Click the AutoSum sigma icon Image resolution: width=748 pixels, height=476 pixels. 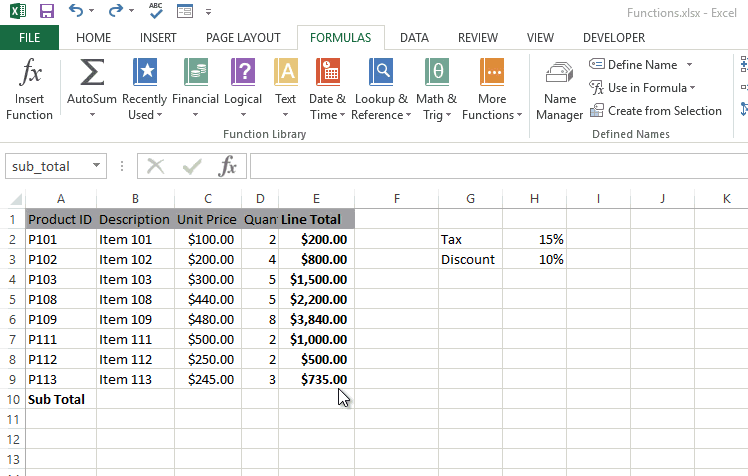tap(92, 75)
